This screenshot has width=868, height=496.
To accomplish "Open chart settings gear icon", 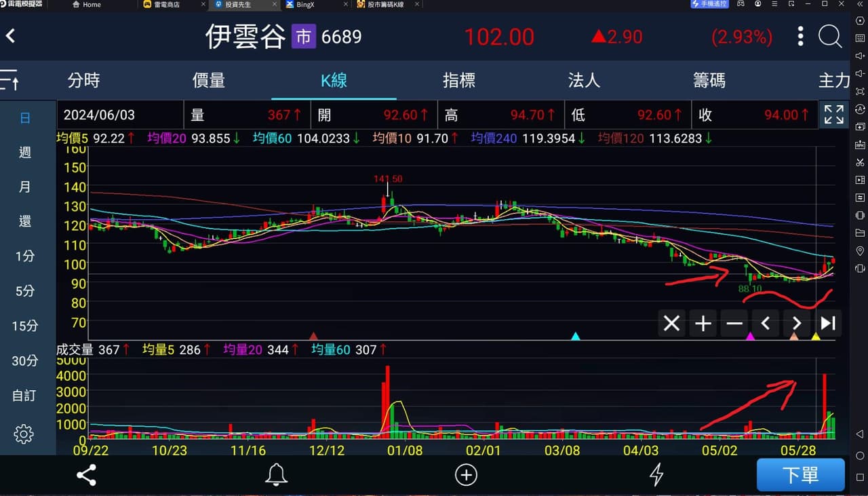I will pyautogui.click(x=24, y=434).
